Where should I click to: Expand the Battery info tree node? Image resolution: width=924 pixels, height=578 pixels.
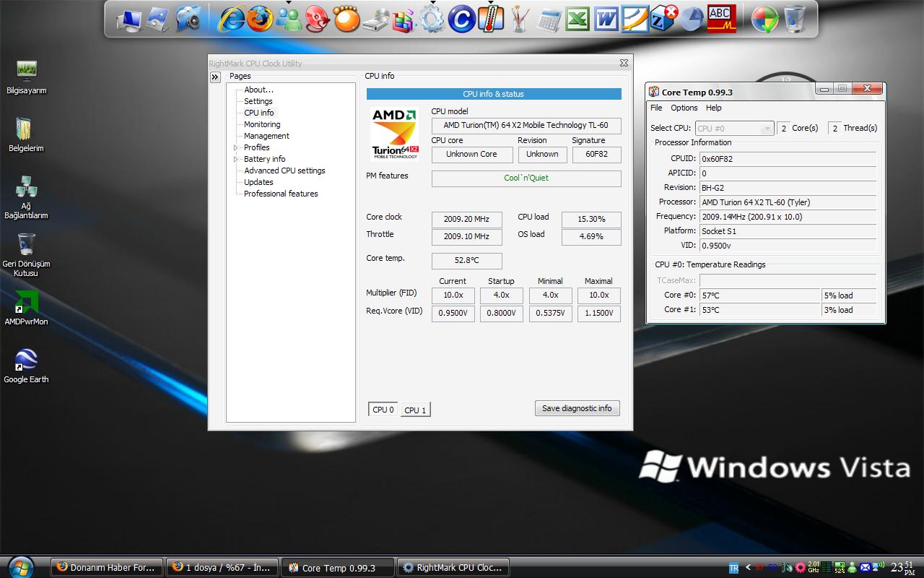point(235,159)
